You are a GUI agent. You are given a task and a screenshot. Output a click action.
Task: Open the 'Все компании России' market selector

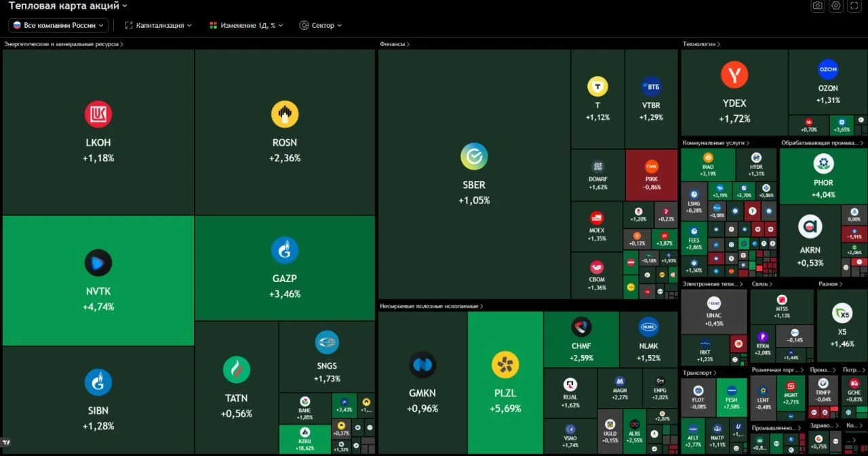[x=58, y=25]
